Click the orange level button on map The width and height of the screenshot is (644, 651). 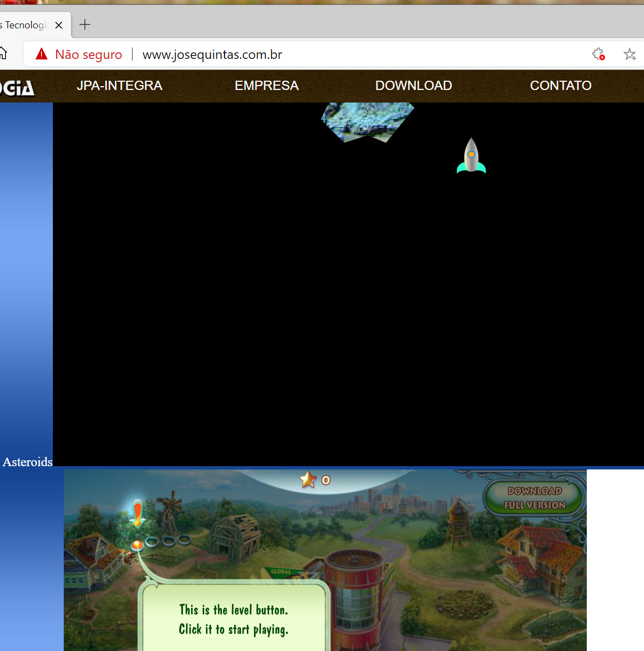click(137, 545)
